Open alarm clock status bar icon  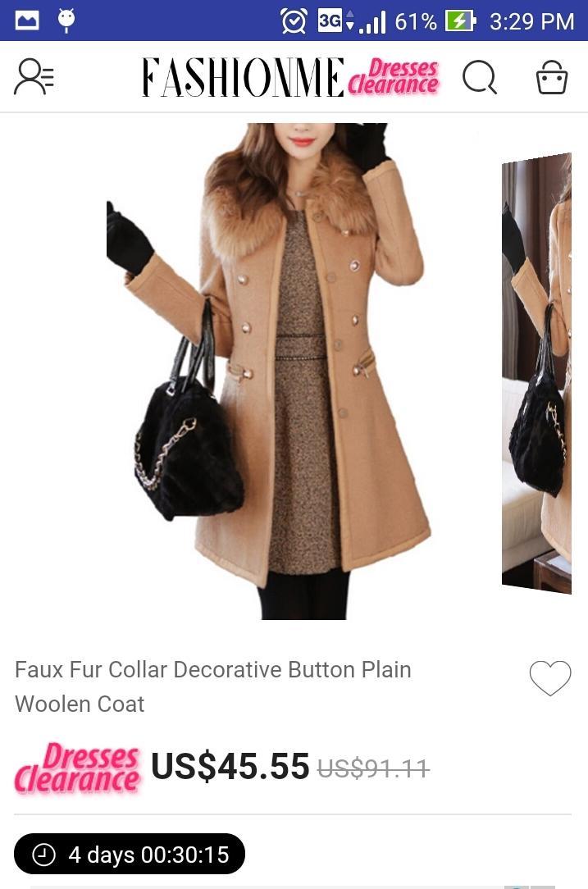click(294, 21)
